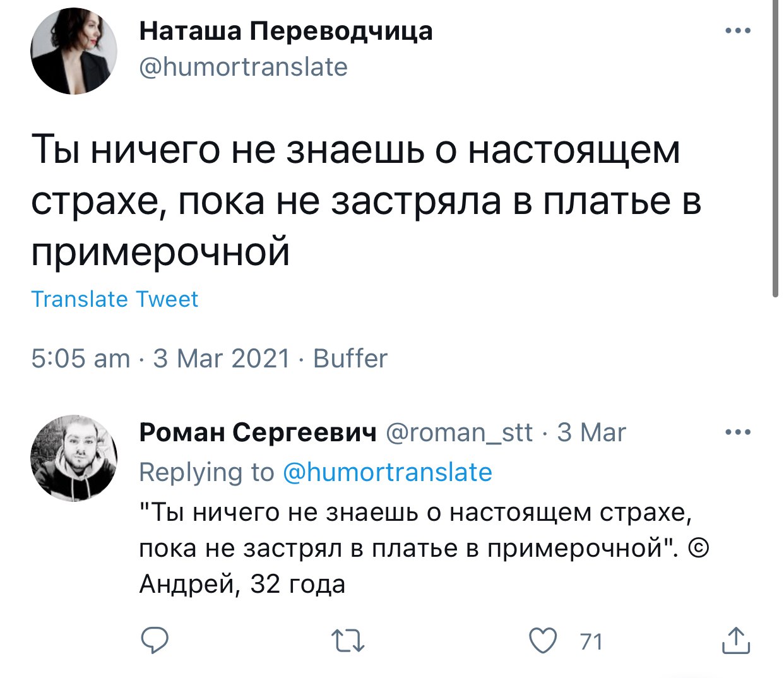The width and height of the screenshot is (784, 678).
Task: Retweet Роман Сергеевич's reply
Action: point(348,642)
